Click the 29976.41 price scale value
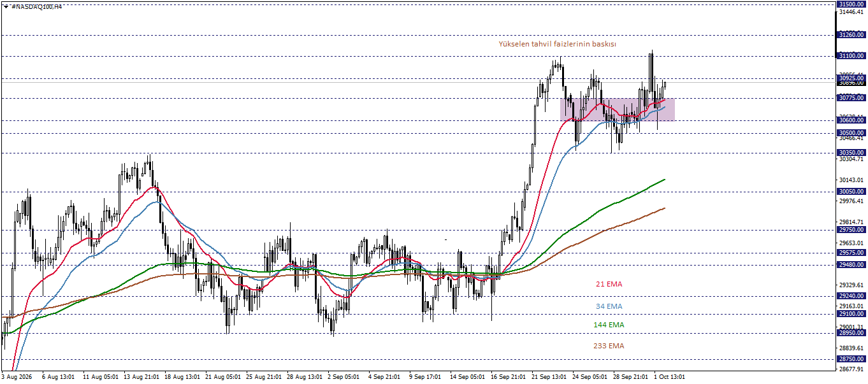This screenshot has width=868, height=384. click(851, 201)
